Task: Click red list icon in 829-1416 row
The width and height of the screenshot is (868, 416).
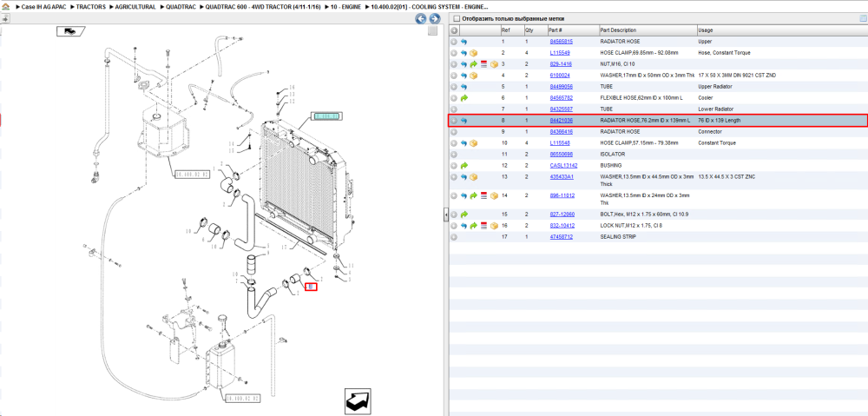Action: pyautogui.click(x=483, y=64)
